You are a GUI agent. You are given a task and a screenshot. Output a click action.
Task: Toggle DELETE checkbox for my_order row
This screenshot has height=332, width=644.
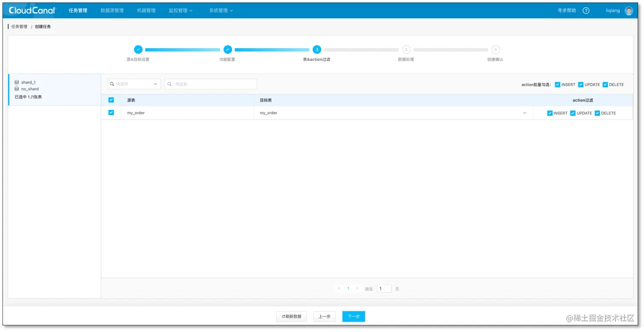[598, 113]
